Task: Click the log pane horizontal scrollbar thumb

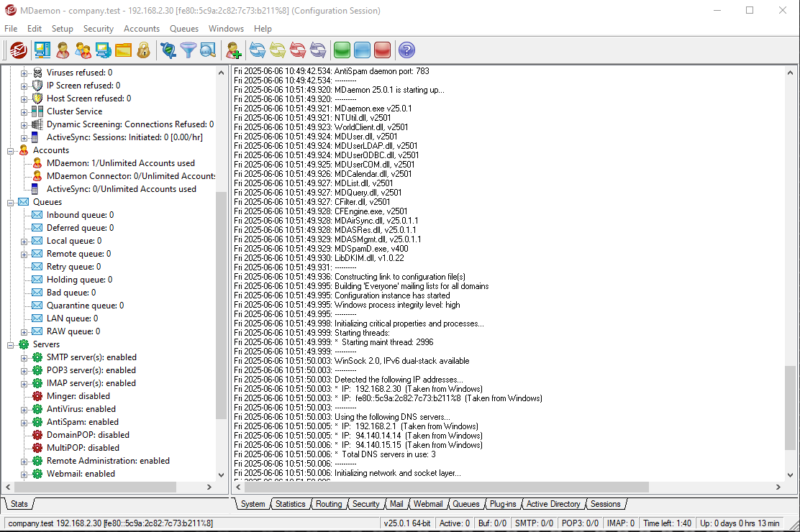Action: [446, 487]
